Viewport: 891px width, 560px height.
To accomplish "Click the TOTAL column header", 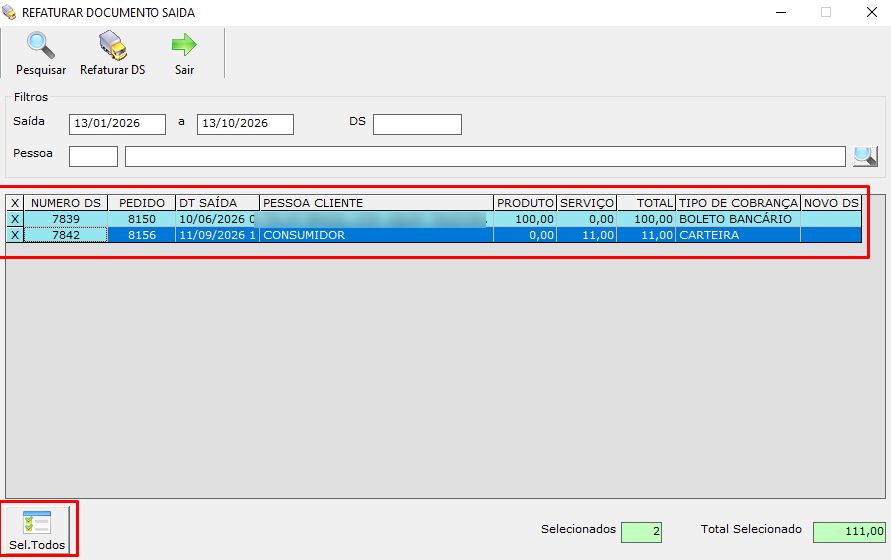I will pos(646,203).
